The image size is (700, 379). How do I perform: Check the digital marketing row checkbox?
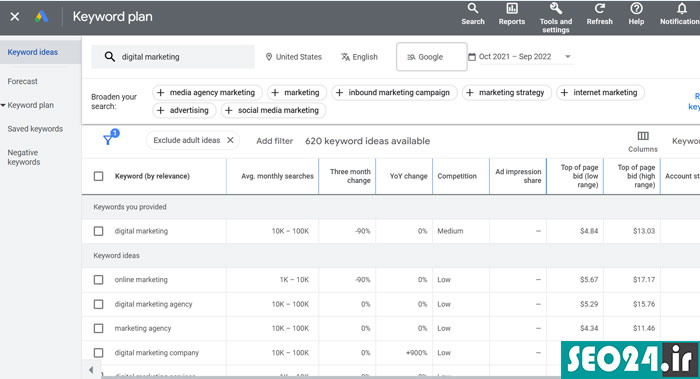click(x=99, y=231)
